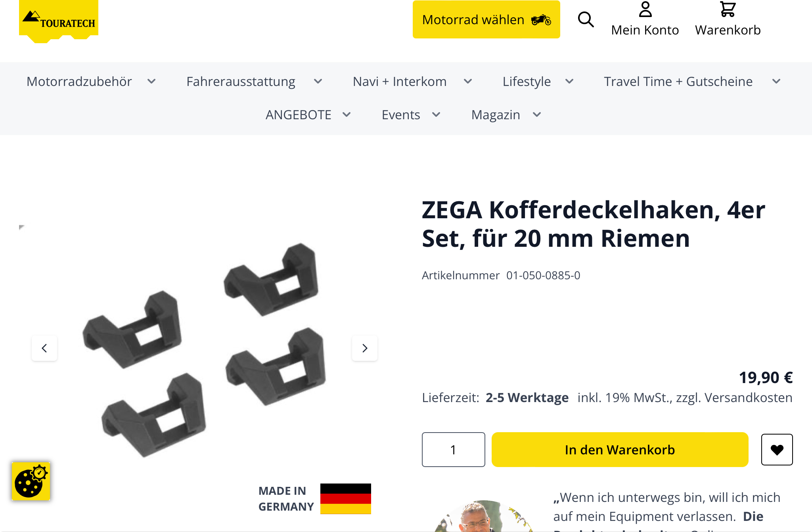The width and height of the screenshot is (812, 532).
Task: Show next product image
Action: 365,348
